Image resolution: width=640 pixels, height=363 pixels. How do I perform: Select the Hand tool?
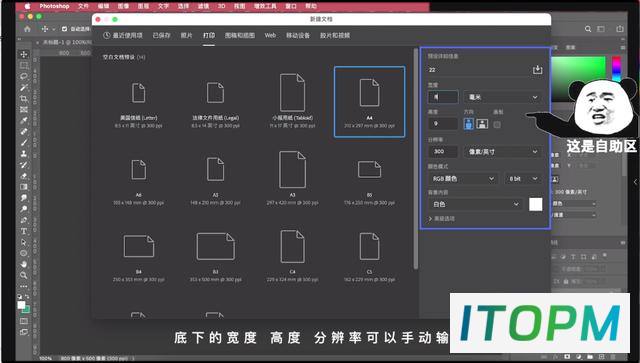[24, 264]
